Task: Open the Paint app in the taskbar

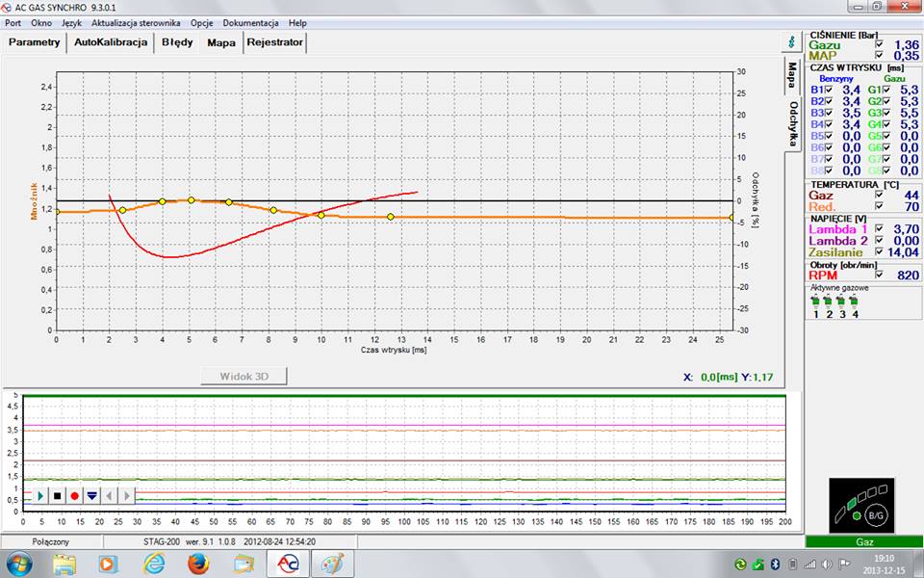Action: point(332,564)
